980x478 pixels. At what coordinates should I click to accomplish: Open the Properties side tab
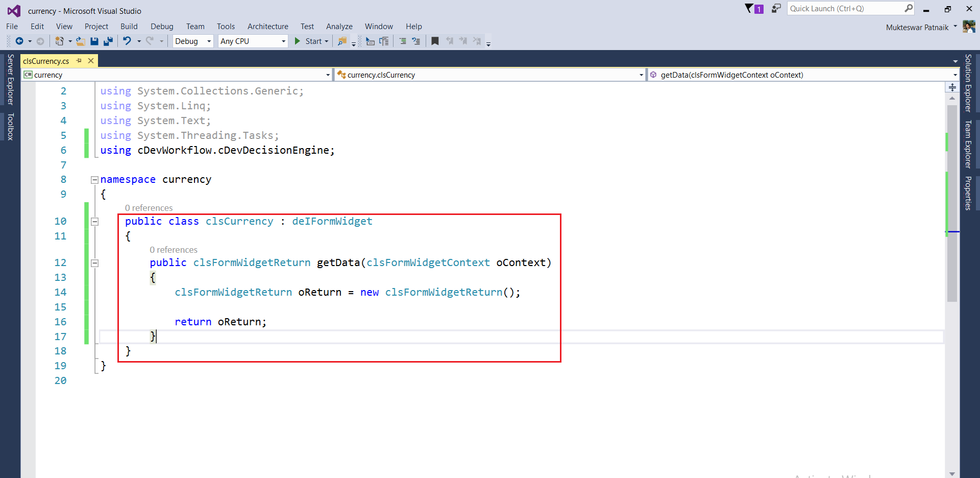(968, 193)
